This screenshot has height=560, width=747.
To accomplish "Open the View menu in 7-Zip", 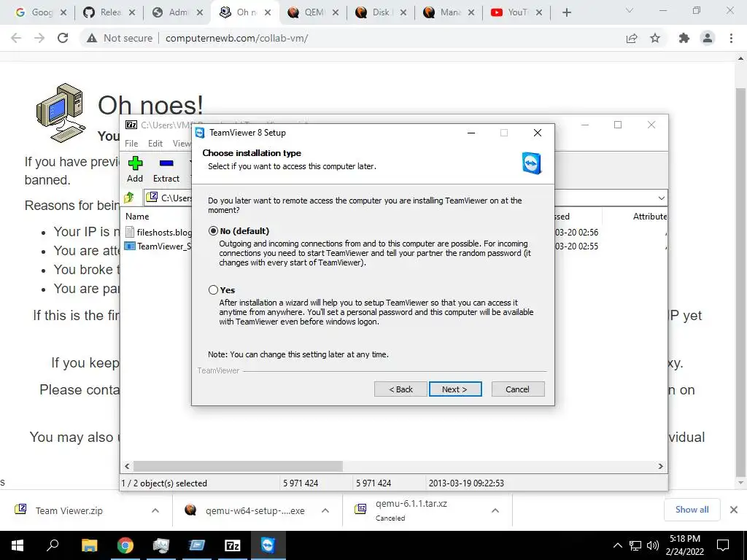I will click(182, 144).
